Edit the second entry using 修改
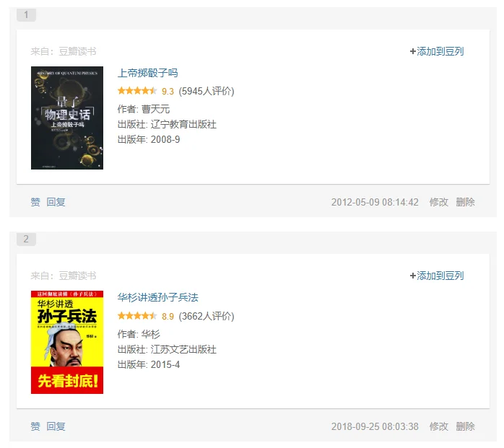 coord(439,426)
